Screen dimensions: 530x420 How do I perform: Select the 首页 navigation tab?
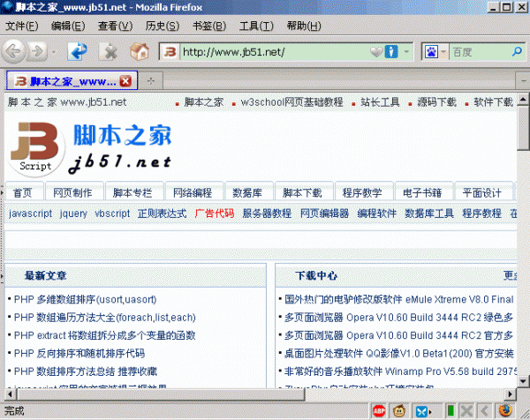click(x=23, y=192)
